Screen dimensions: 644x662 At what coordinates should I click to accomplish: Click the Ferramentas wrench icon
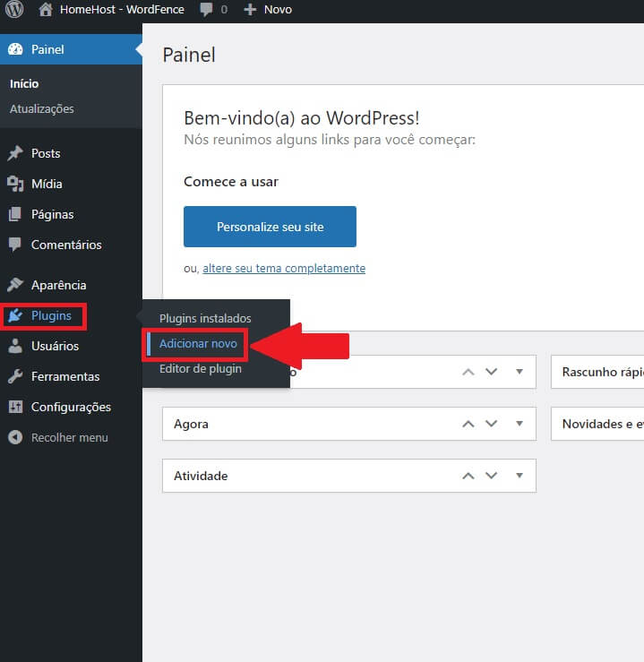(x=15, y=376)
